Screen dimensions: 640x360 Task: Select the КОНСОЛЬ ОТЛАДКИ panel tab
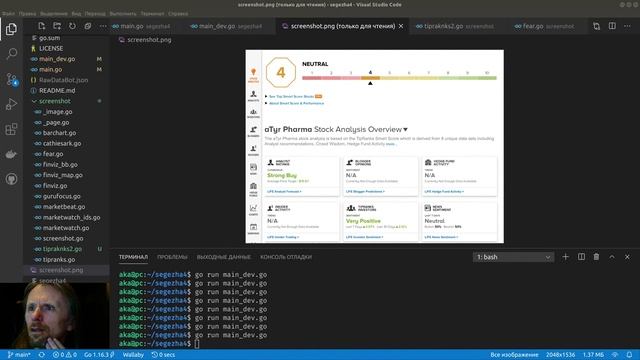tap(286, 257)
